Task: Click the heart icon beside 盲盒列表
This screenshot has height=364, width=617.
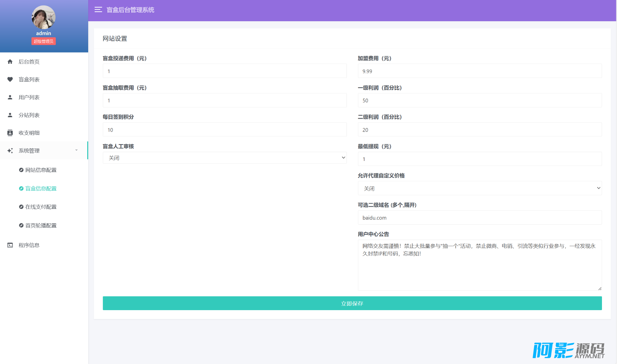Action: pyautogui.click(x=10, y=79)
